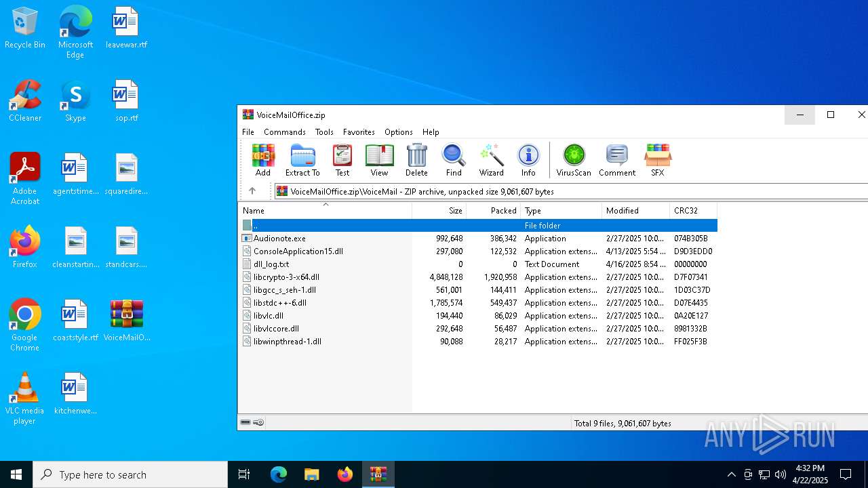Select the Google Chrome desktop shortcut
This screenshot has width=868, height=488.
click(x=25, y=325)
